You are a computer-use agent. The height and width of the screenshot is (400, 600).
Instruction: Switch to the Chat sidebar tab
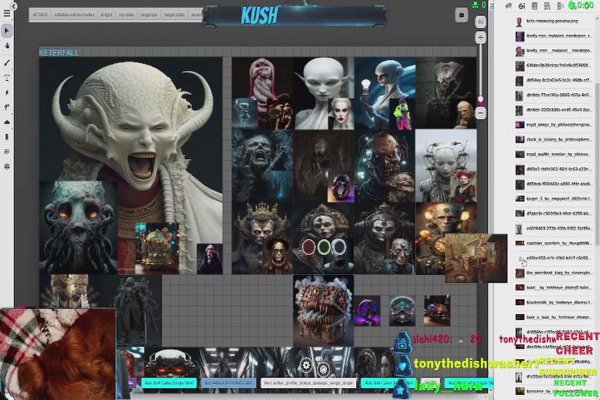509,6
